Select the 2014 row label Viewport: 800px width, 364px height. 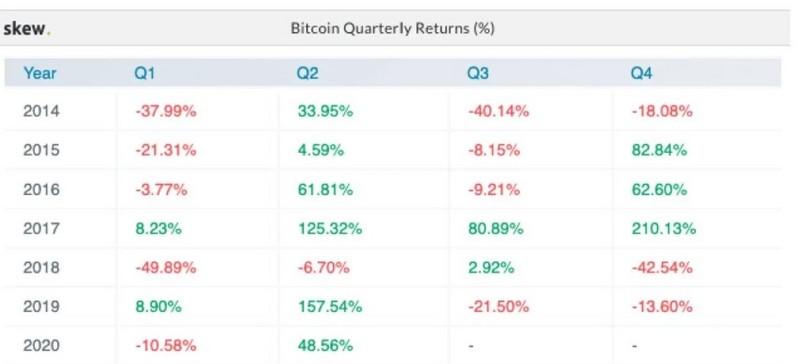[41, 111]
